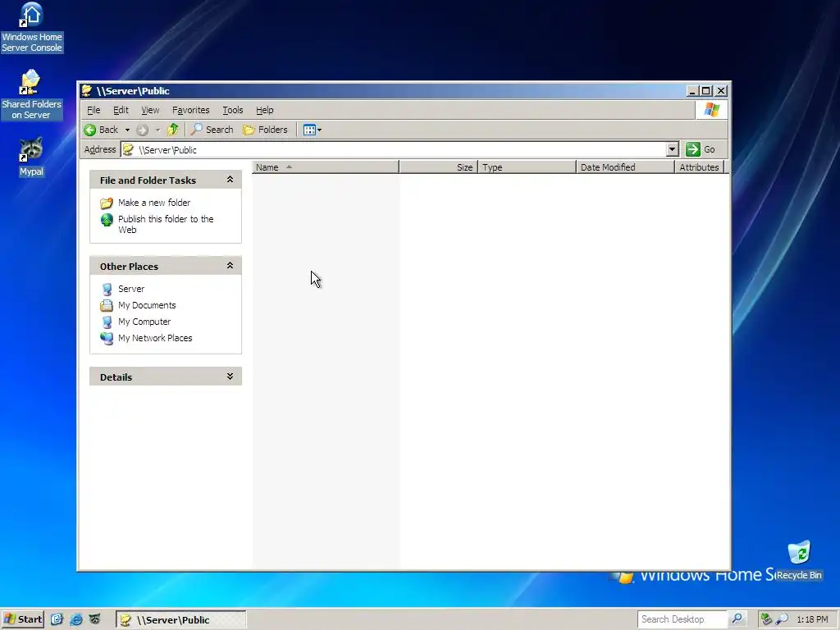Viewport: 840px width, 630px height.
Task: Click the Publish to Web globe icon
Action: [107, 220]
